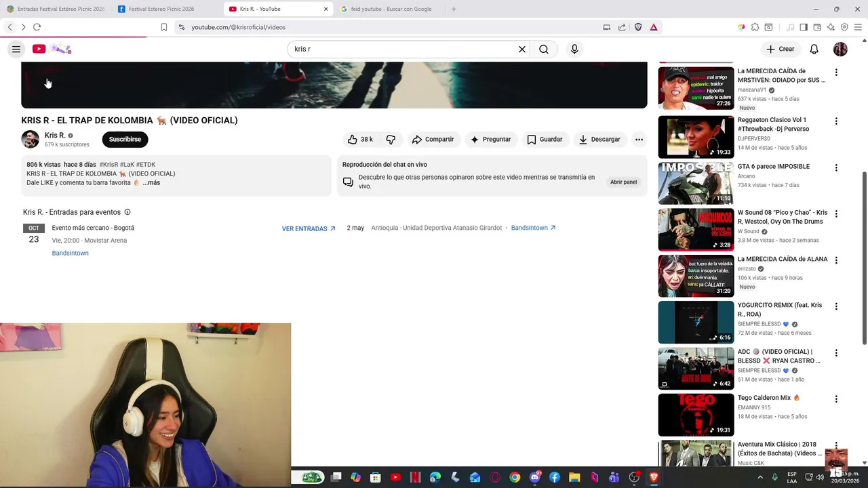Open ADC (VIDEO OFICIAL) video title
Screen dimensions: 868x488
click(x=778, y=356)
